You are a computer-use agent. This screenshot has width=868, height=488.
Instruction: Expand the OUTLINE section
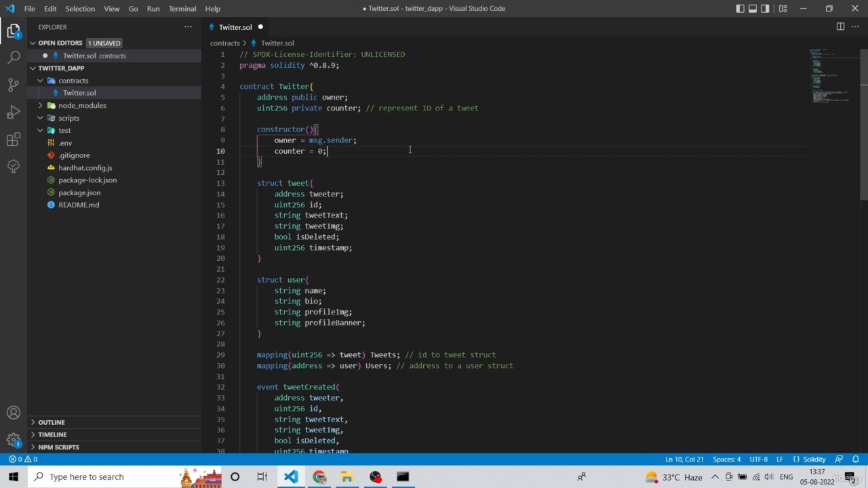coord(52,422)
